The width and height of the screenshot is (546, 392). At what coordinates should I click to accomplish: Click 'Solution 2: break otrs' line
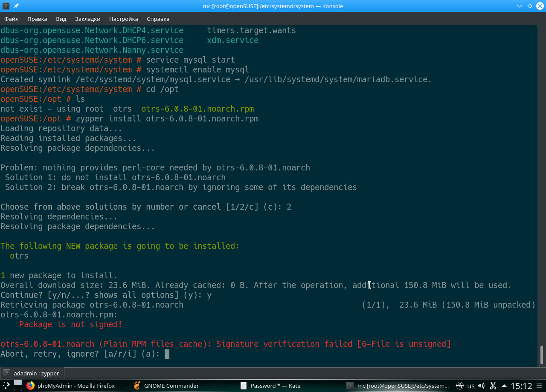[181, 187]
